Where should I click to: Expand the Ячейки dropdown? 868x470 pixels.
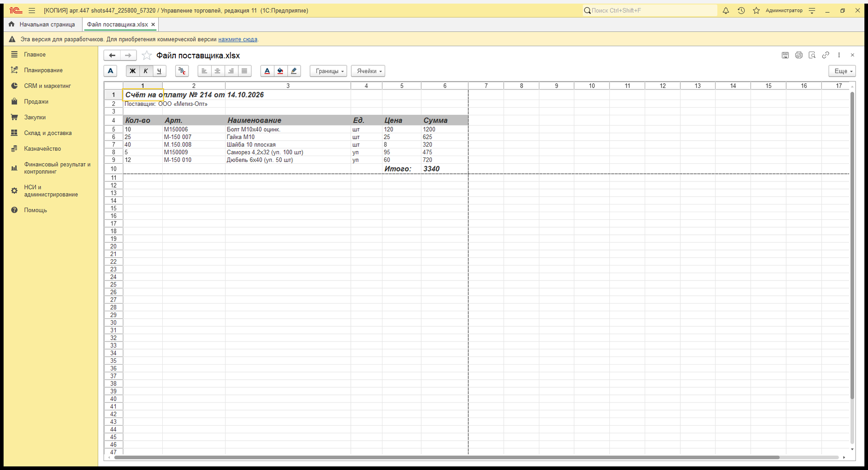(x=368, y=71)
